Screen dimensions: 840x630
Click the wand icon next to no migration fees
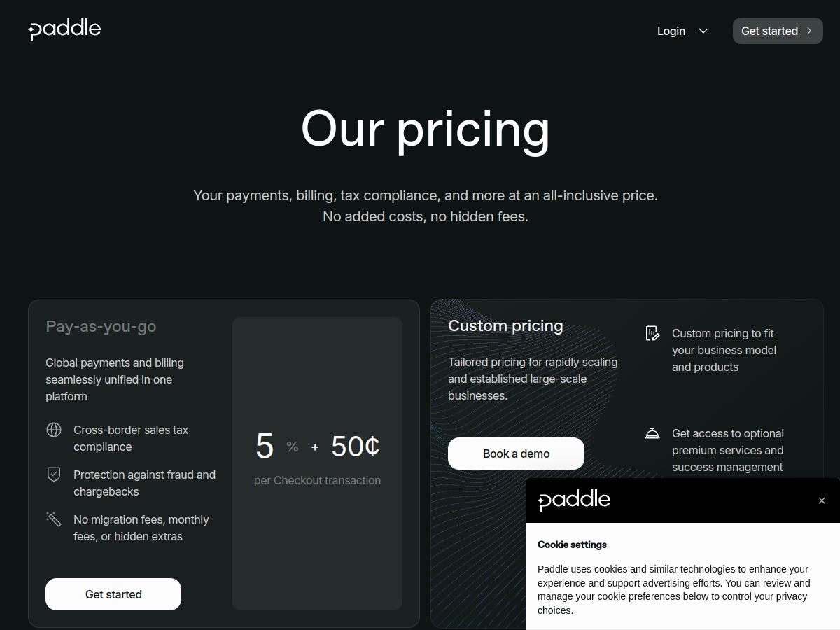(54, 519)
